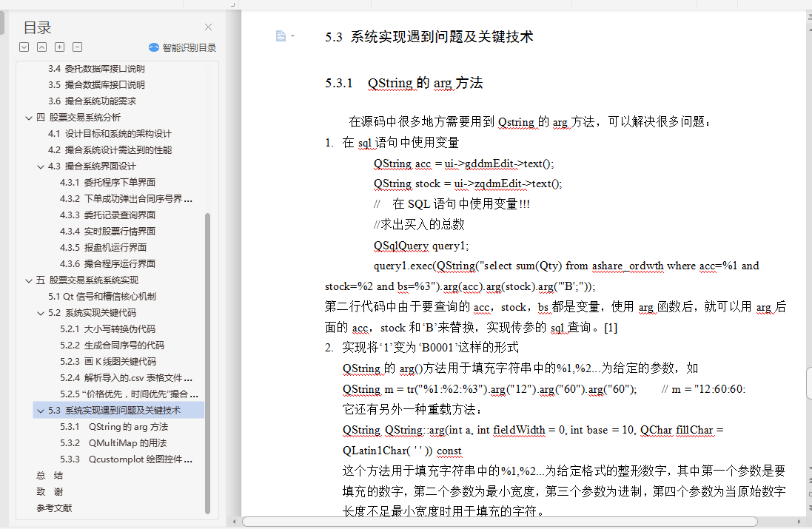The image size is (812, 529).
Task: Click the subheading 5.3.1 QString 的 arg 方法 in document
Action: tap(404, 83)
